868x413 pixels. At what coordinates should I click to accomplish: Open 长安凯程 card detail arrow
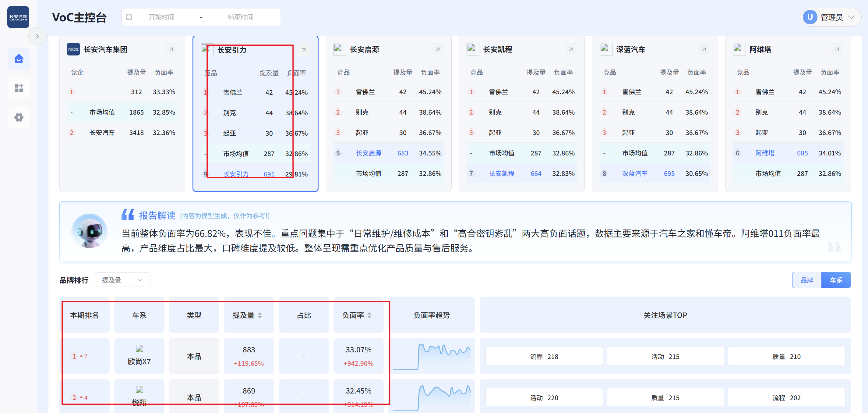pyautogui.click(x=570, y=49)
